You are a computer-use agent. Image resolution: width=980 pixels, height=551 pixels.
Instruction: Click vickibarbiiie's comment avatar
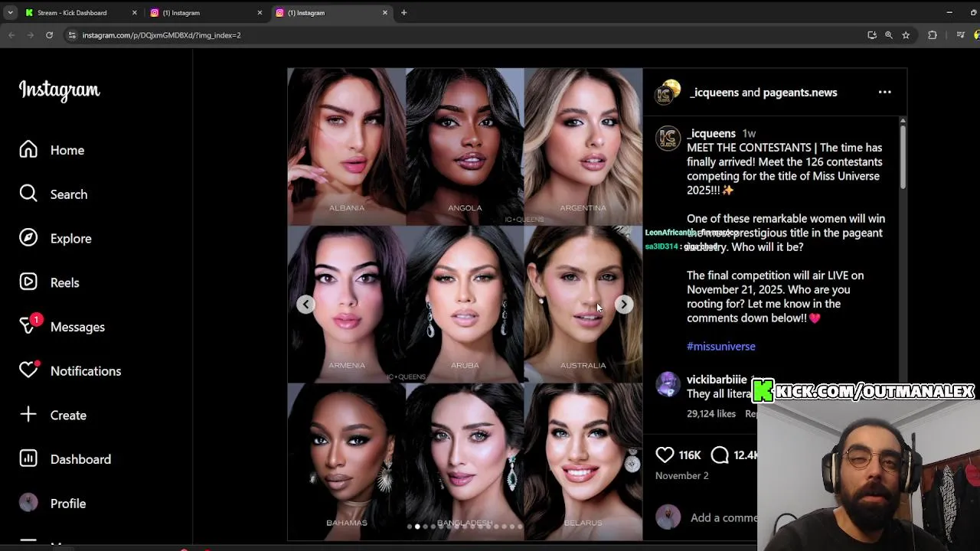[x=668, y=385]
